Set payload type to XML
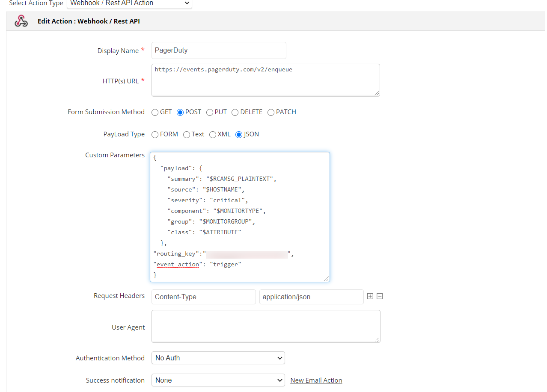This screenshot has height=392, width=547. (x=213, y=135)
